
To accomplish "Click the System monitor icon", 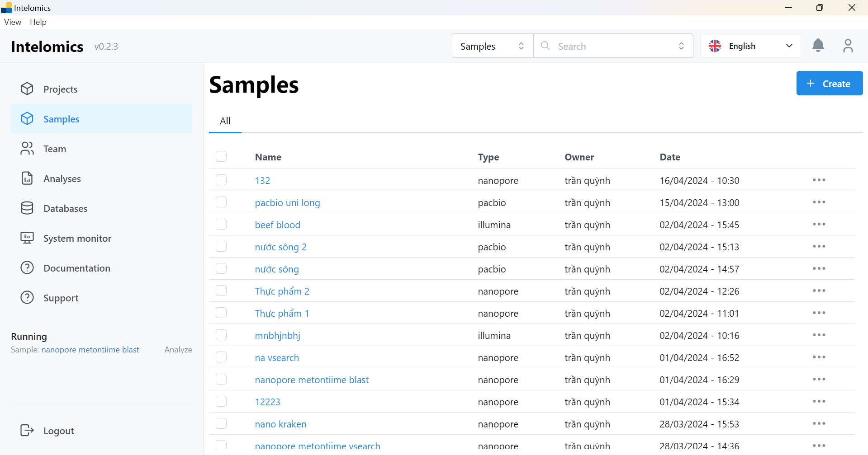I will [x=27, y=238].
